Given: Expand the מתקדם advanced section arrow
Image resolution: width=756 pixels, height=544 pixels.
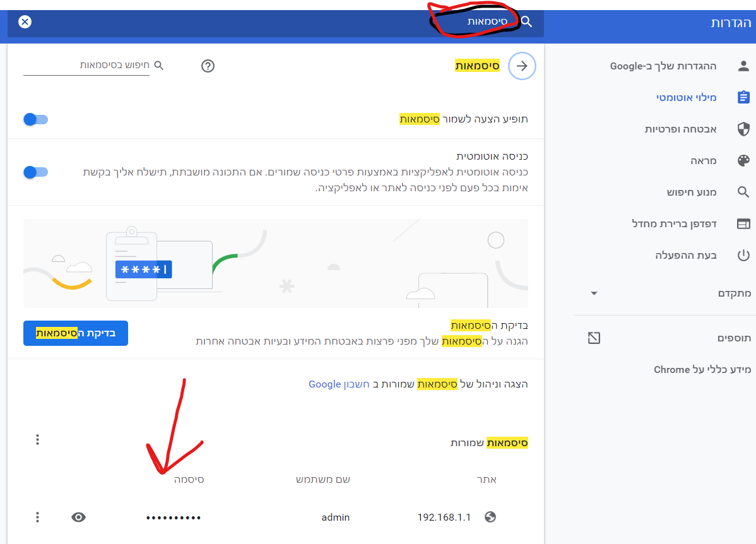Looking at the screenshot, I should point(594,293).
